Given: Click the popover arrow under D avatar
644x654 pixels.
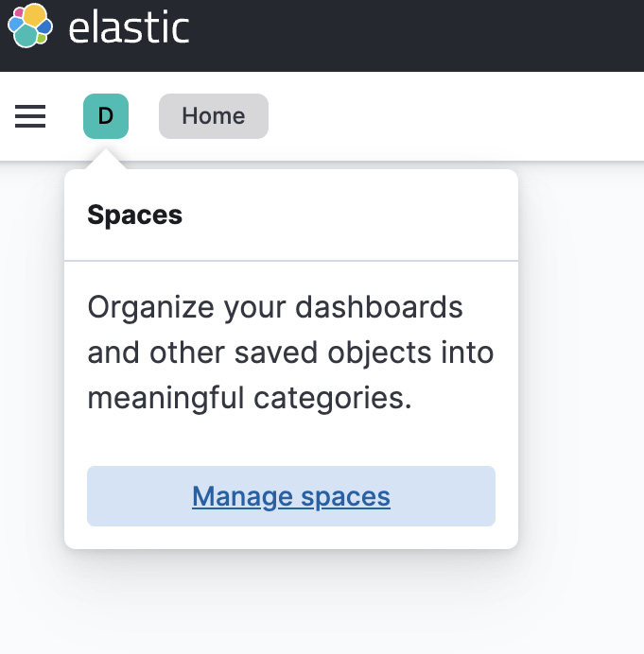Looking at the screenshot, I should coord(106,160).
